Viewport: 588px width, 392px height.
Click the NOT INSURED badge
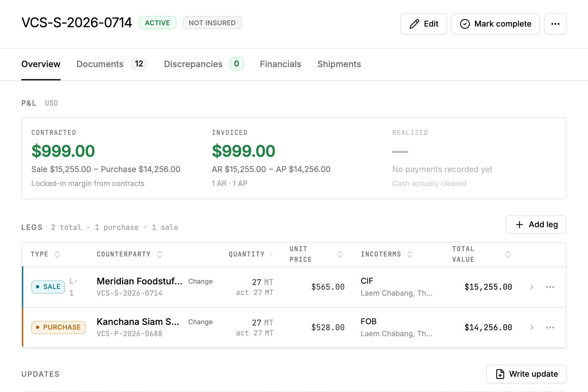coord(212,23)
